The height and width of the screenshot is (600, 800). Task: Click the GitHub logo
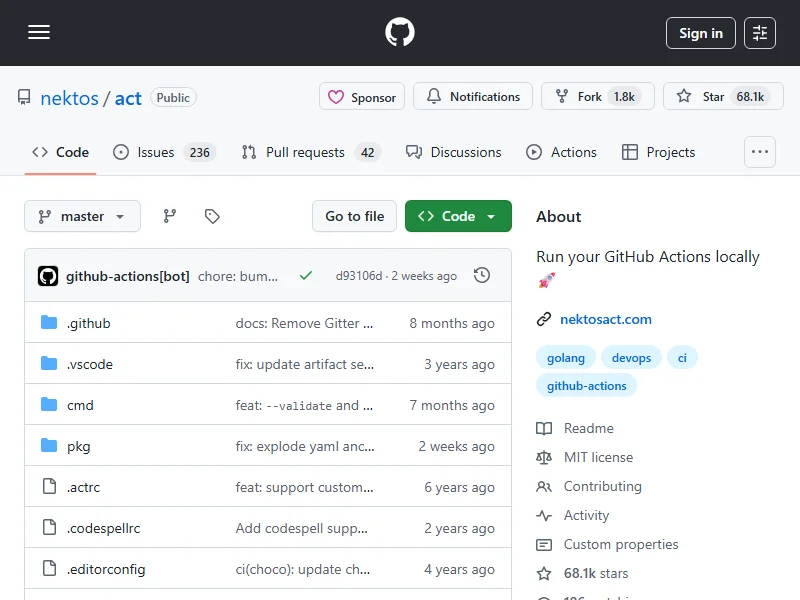(400, 33)
